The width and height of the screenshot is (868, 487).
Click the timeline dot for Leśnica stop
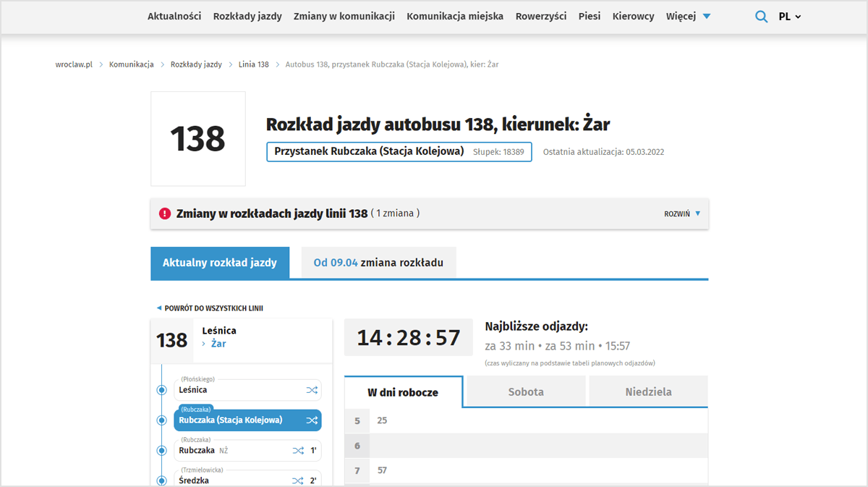pos(162,390)
